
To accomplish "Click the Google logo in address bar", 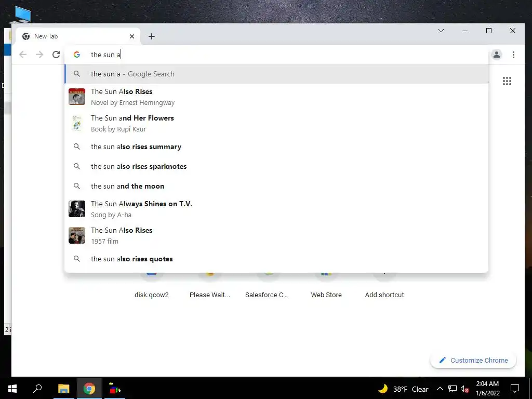I will [x=77, y=55].
